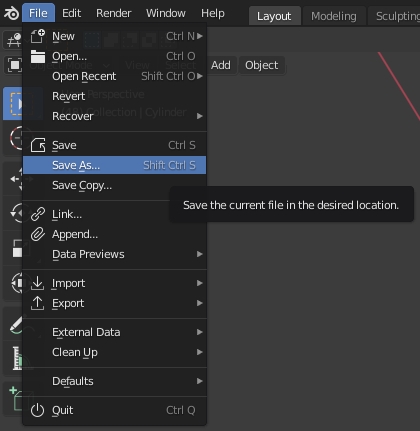Click the Open folder icon

tap(38, 56)
